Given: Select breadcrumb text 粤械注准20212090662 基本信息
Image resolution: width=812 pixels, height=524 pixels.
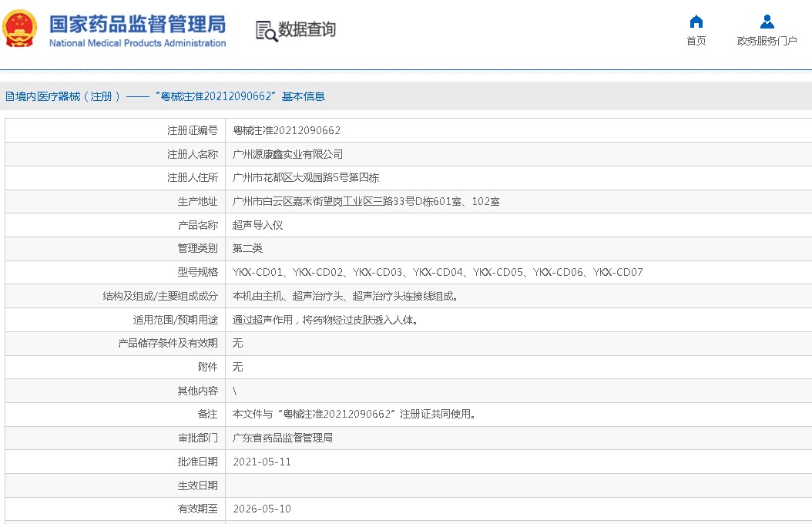Looking at the screenshot, I should tap(240, 96).
